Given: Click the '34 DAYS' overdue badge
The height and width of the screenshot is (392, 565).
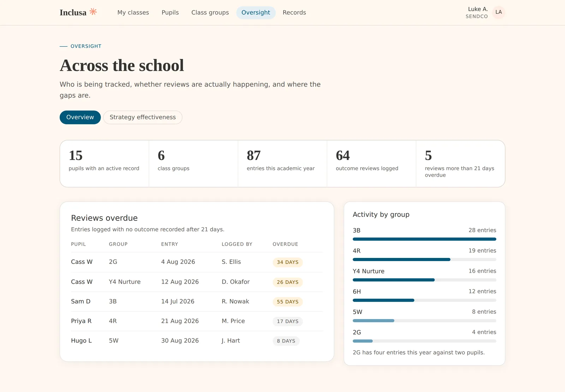Looking at the screenshot, I should click(287, 262).
